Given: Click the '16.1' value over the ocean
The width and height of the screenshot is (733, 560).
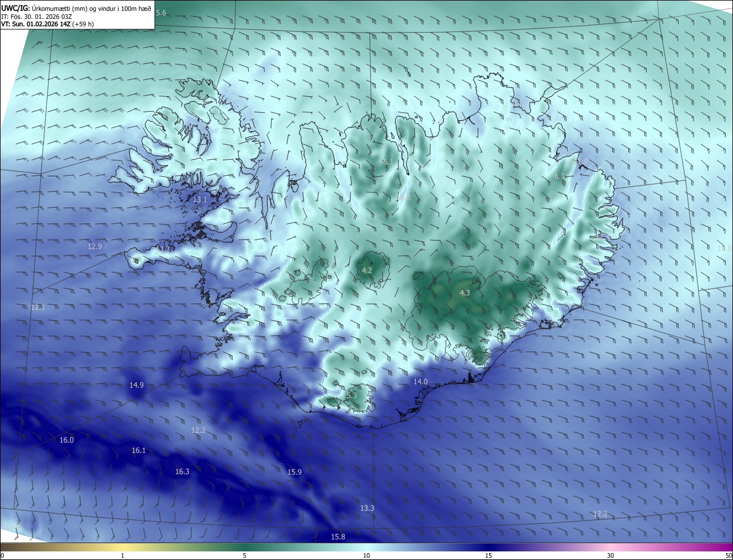Looking at the screenshot, I should (x=139, y=451).
